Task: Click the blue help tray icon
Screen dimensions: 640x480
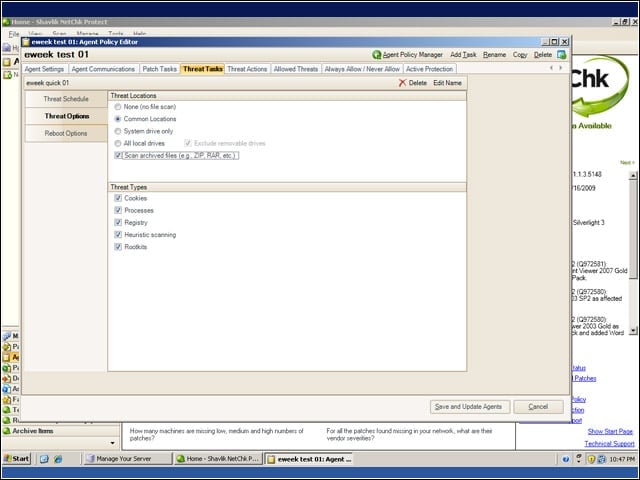Action: click(x=565, y=459)
